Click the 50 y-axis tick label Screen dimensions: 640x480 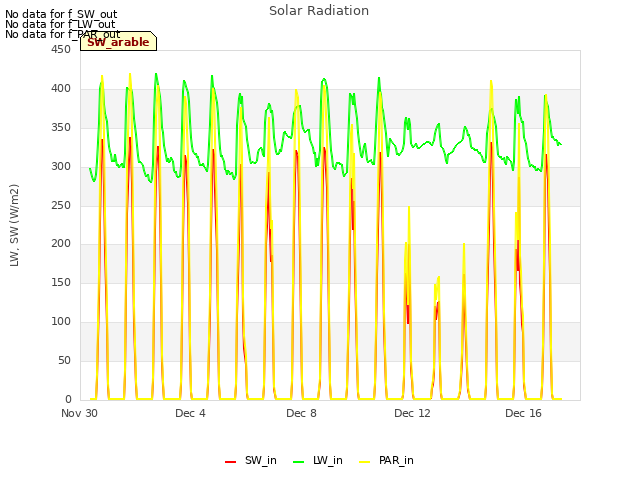[x=64, y=360]
